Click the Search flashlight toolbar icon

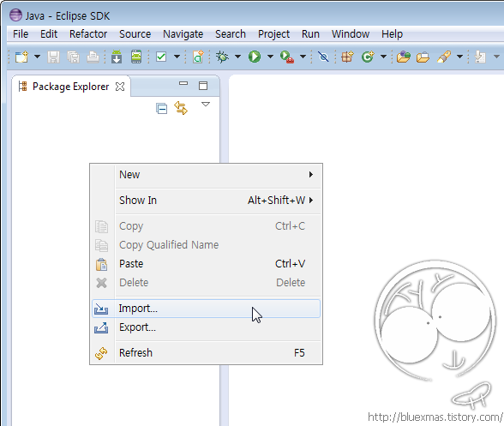coord(444,57)
